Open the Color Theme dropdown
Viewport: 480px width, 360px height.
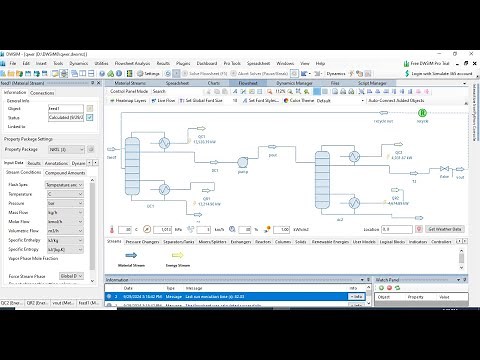point(339,100)
